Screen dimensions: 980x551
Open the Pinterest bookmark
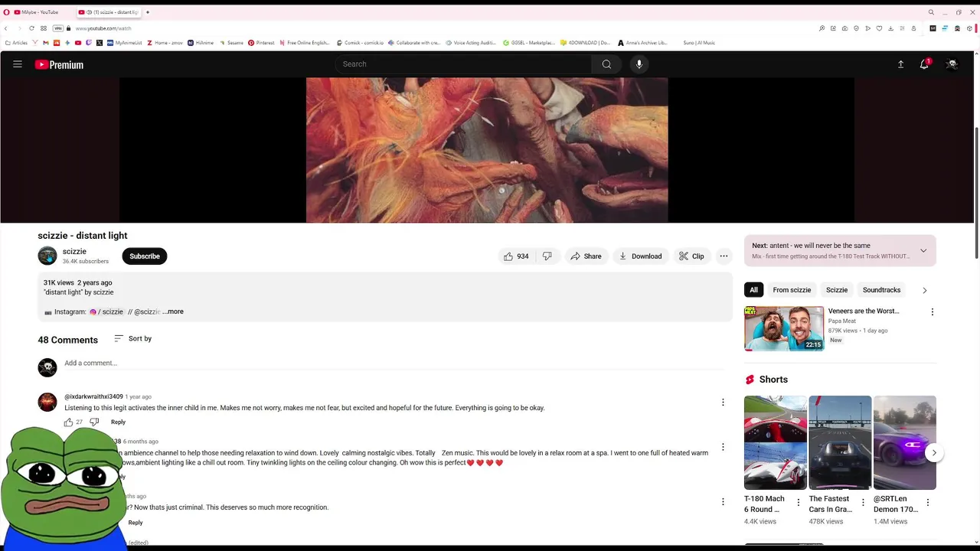(261, 43)
